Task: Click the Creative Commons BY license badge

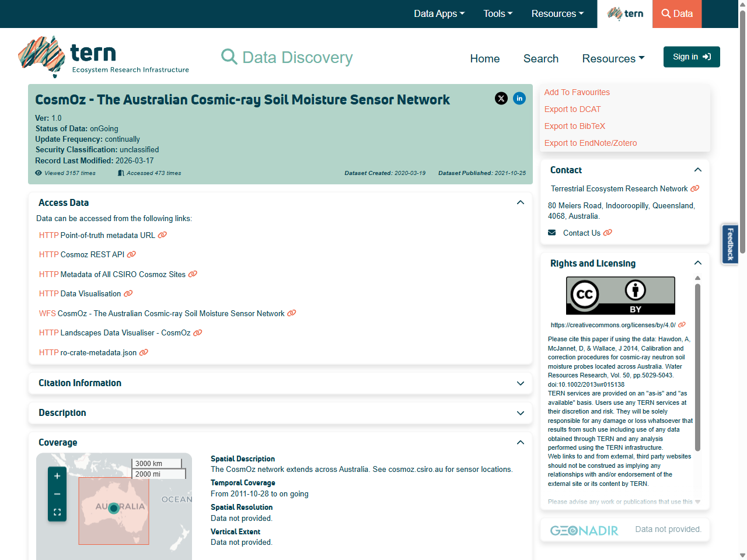Action: [620, 296]
